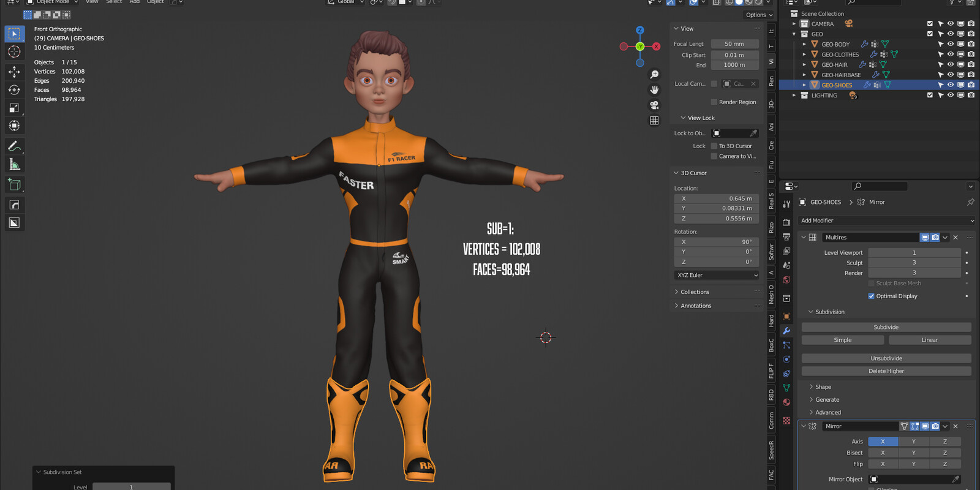
Task: Select the Scale tool
Action: pyautogui.click(x=14, y=108)
